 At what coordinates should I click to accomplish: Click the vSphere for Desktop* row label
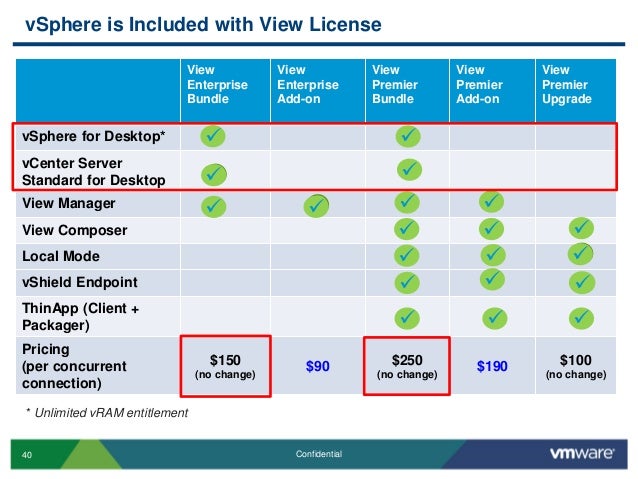click(94, 136)
